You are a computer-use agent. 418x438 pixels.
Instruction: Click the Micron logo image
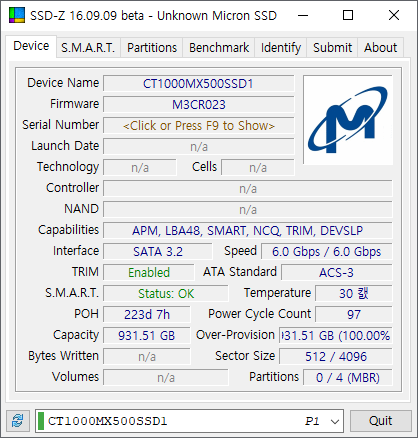click(348, 120)
